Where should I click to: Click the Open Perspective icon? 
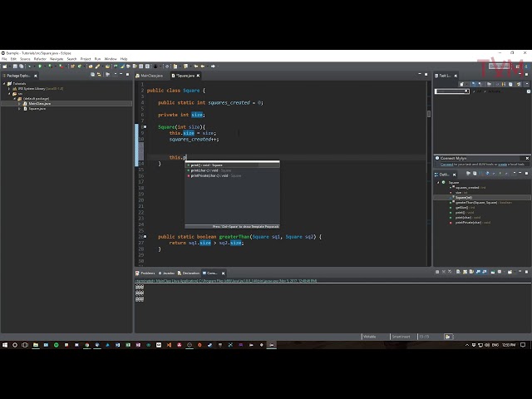517,66
